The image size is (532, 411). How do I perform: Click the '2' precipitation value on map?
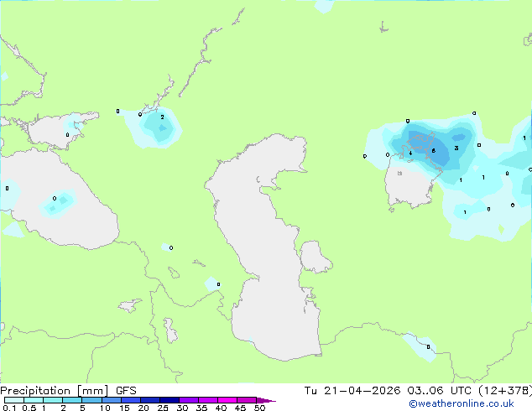point(162,117)
